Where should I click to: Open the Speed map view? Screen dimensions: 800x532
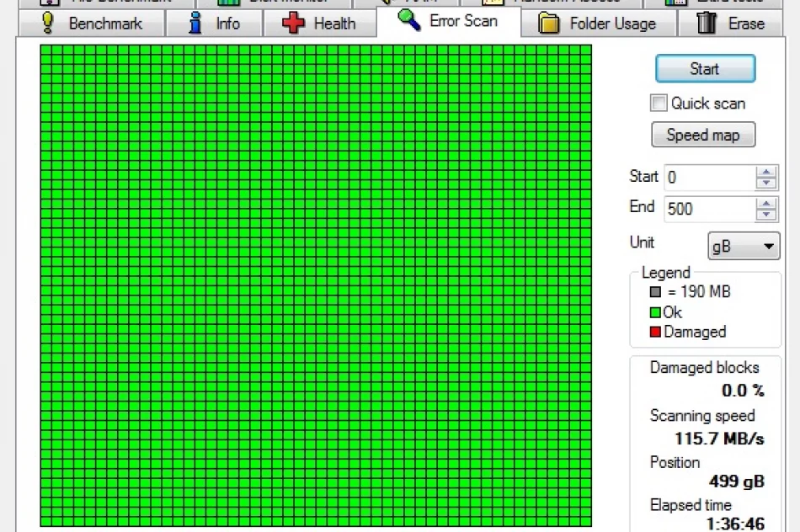coord(702,135)
